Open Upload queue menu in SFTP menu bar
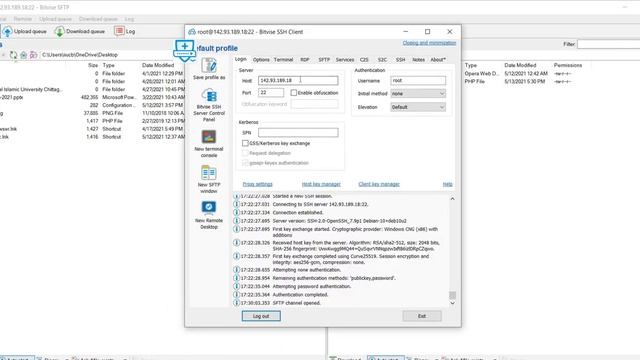Image resolution: width=640 pixels, height=360 pixels. click(55, 19)
